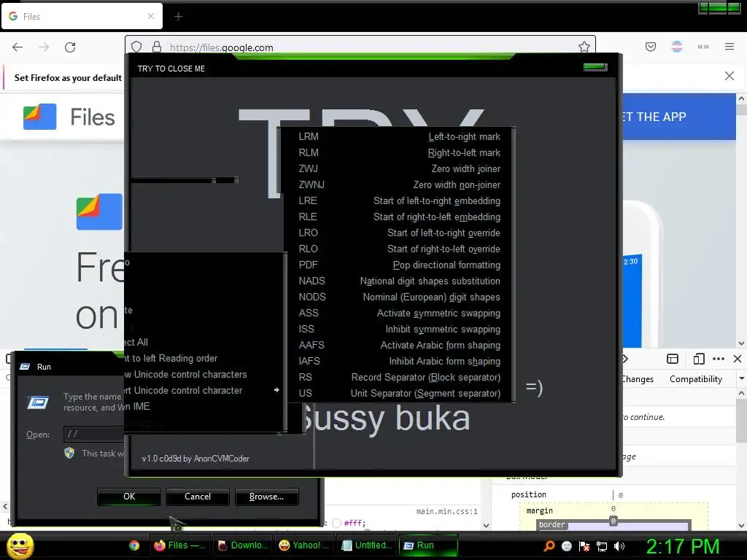
Task: Select ISS Inhibit symmetric swapping
Action: (x=399, y=329)
